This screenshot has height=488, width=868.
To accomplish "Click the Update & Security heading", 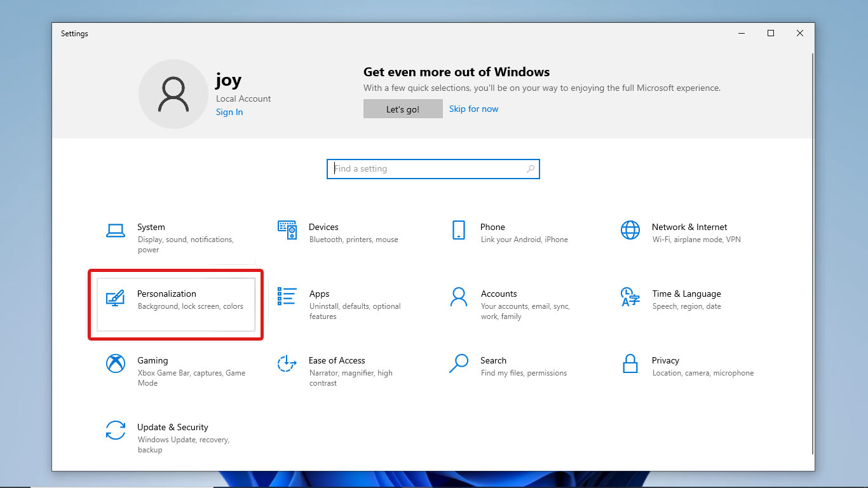I will pyautogui.click(x=173, y=427).
